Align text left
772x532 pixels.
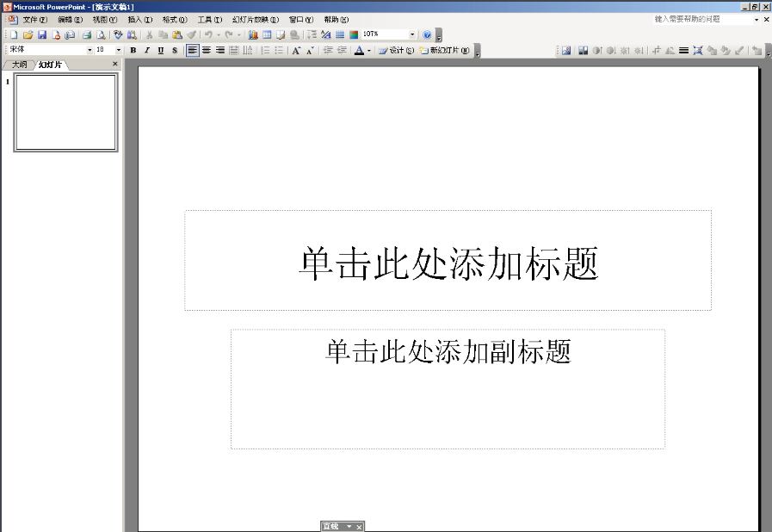click(193, 50)
